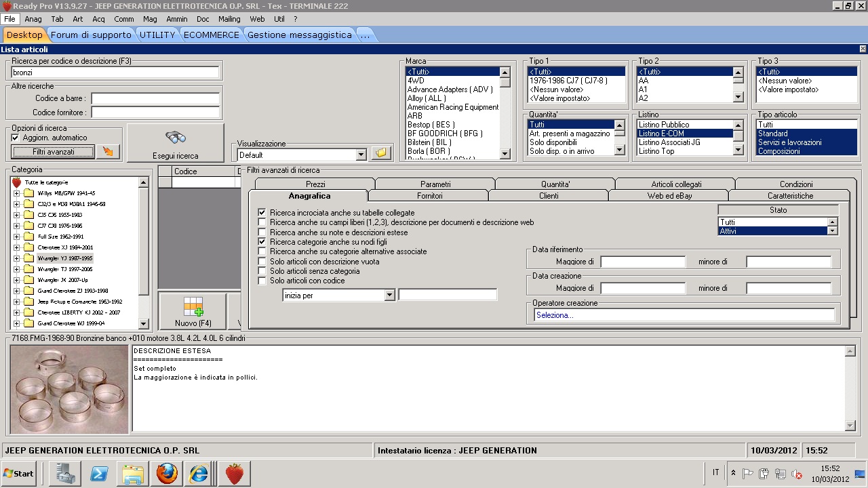This screenshot has height=488, width=868.
Task: Click the strawberry icon of Tutte le categorie
Action: click(x=17, y=182)
